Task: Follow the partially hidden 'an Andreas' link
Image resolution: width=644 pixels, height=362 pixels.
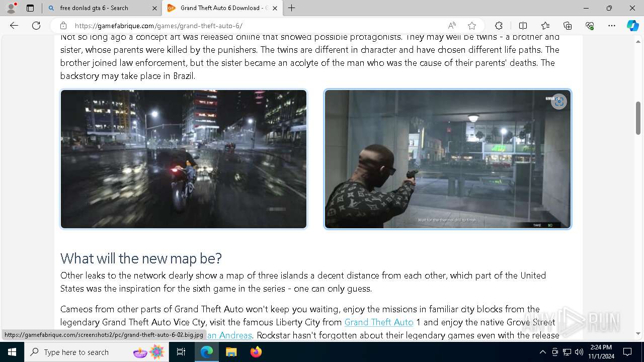Action: pos(229,335)
